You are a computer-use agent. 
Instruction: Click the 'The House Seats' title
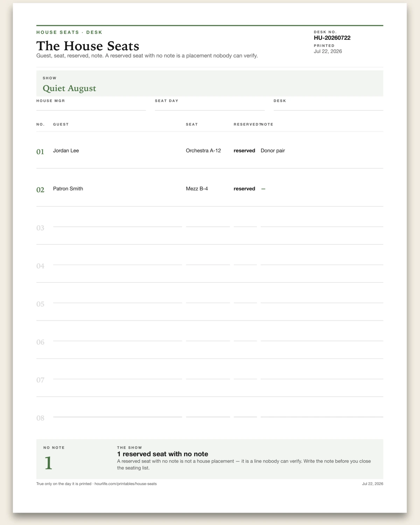(88, 46)
